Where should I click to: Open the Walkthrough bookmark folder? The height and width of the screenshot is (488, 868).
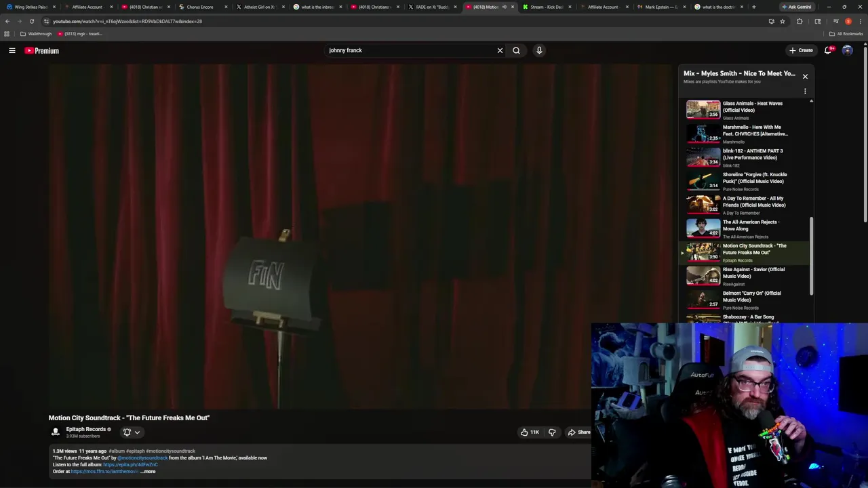coord(36,34)
